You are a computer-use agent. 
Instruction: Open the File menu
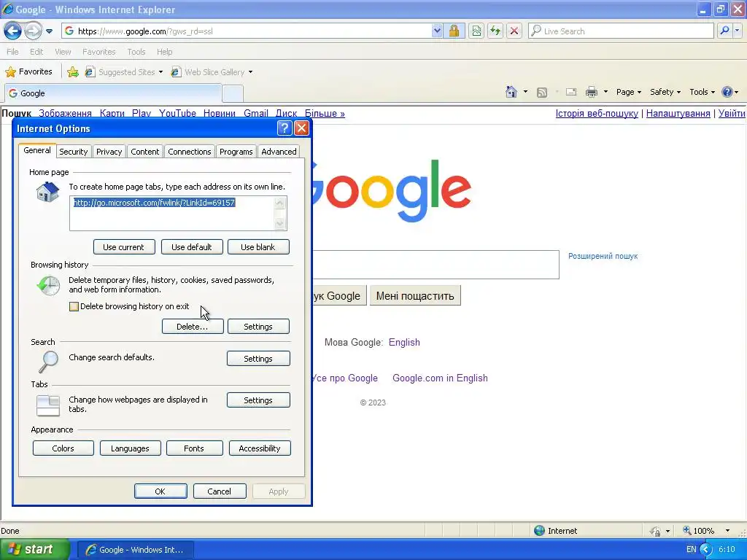click(x=13, y=52)
